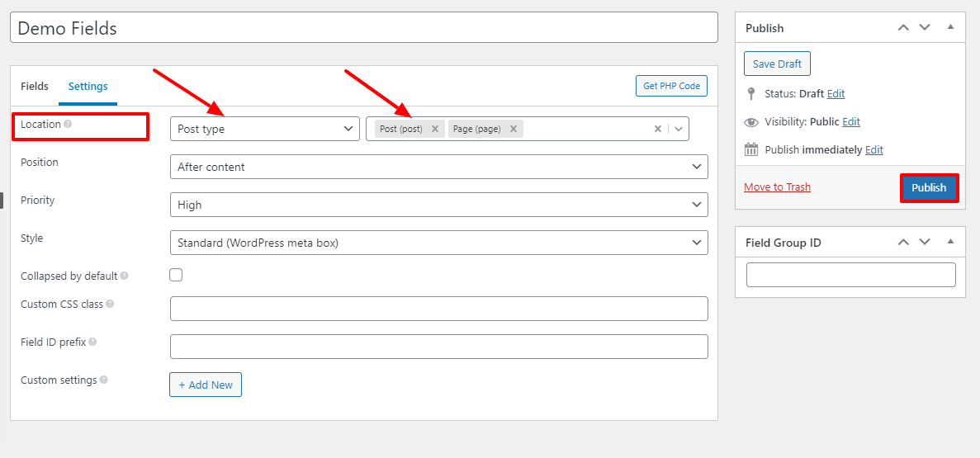Move the Publish panel down
980x458 pixels.
pyautogui.click(x=925, y=28)
